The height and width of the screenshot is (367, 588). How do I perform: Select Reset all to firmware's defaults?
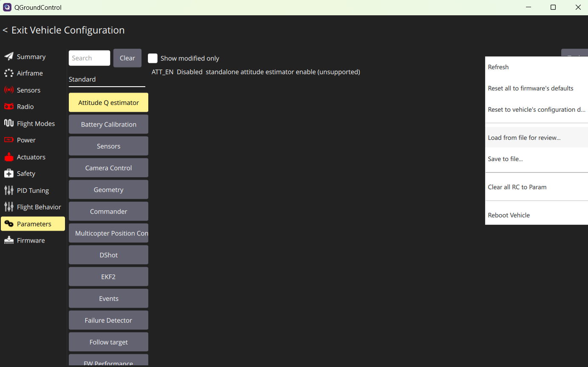(537, 88)
